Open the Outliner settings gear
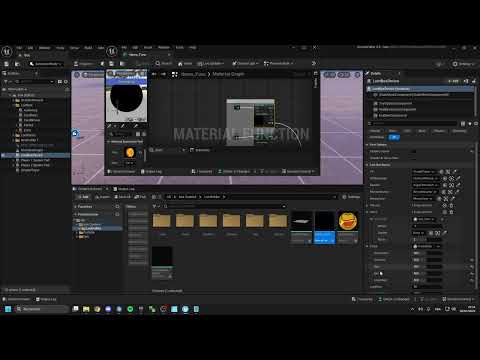Image resolution: width=480 pixels, height=360 pixels. (x=66, y=81)
